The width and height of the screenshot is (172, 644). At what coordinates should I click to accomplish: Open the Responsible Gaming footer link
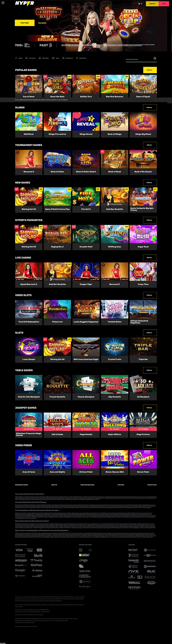point(22,485)
